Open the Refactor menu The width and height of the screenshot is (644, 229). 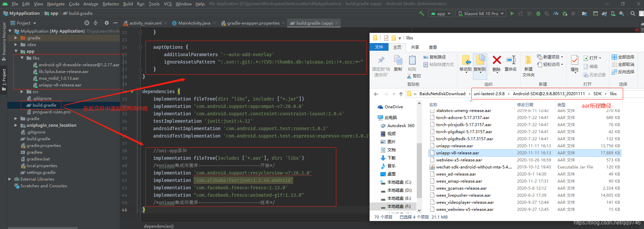click(111, 4)
